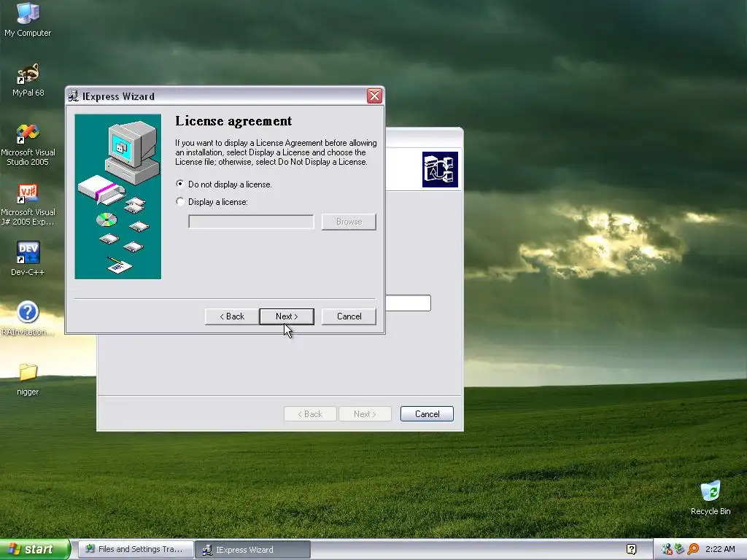
Task: Click the 'License agreement' heading text
Action: 233,121
